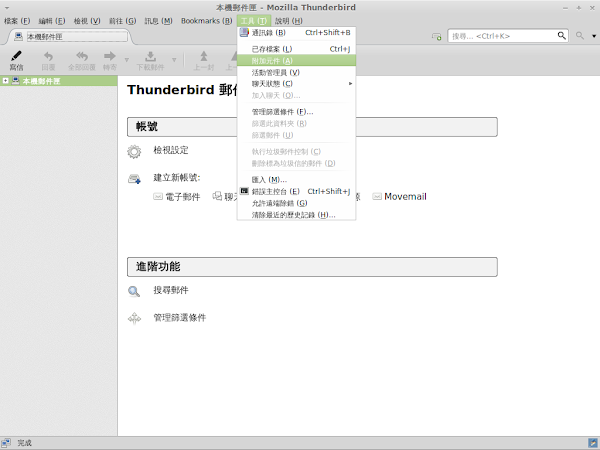Click the Movemail account link
Screen dimensions: 600x450
(405, 197)
